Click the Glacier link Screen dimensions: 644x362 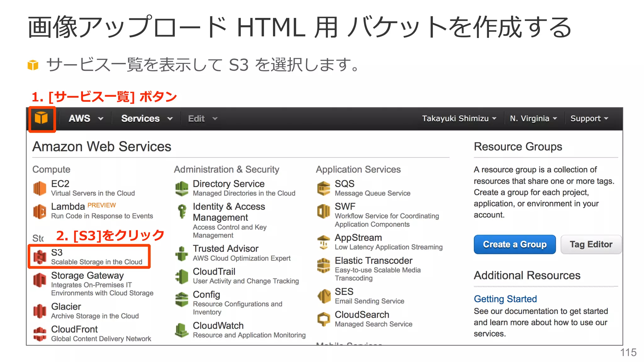point(66,306)
